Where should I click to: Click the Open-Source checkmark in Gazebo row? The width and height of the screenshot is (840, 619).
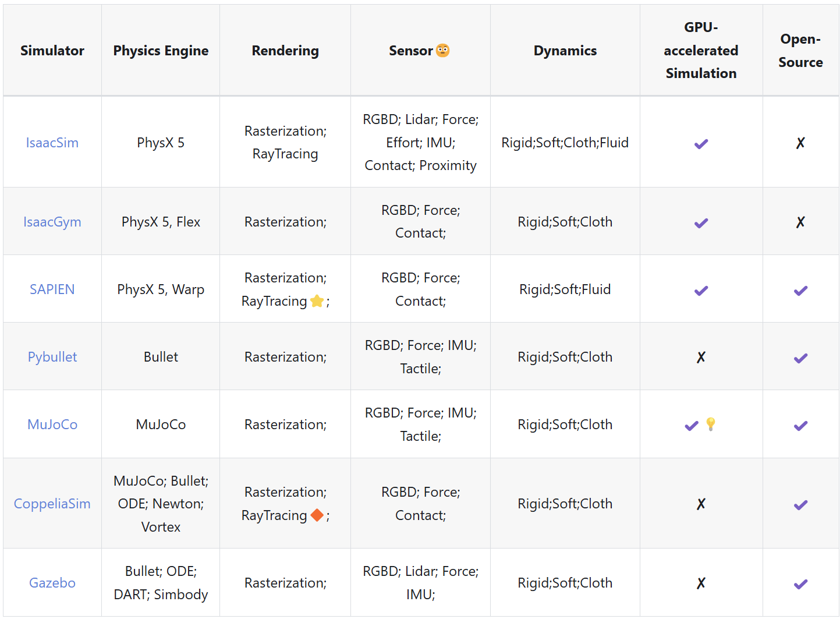[800, 583]
